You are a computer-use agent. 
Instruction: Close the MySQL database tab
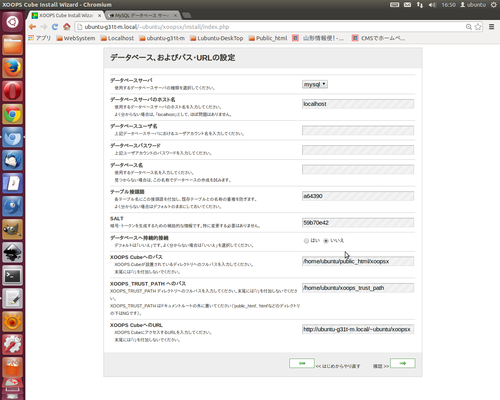[176, 15]
